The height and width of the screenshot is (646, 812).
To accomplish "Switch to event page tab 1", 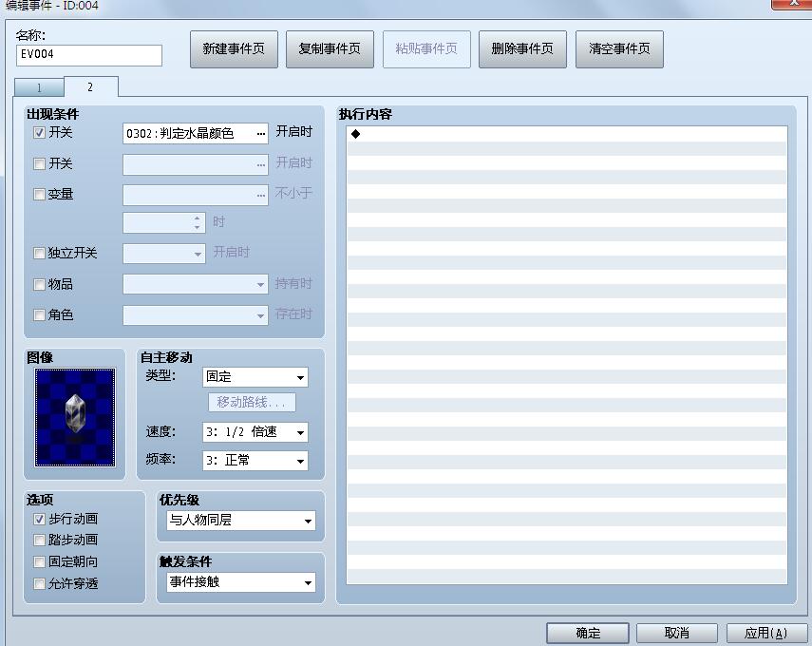I will [x=39, y=87].
